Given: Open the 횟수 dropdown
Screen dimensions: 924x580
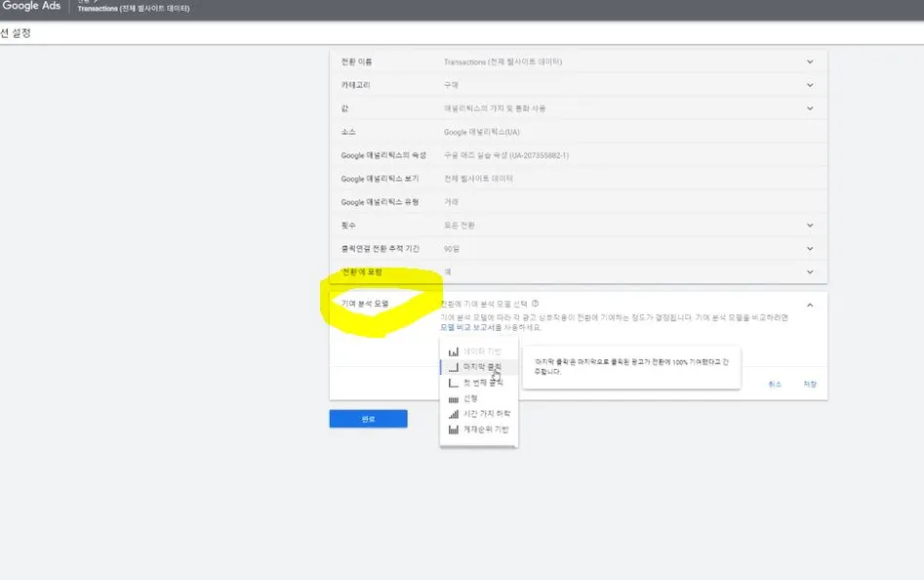Looking at the screenshot, I should [812, 225].
